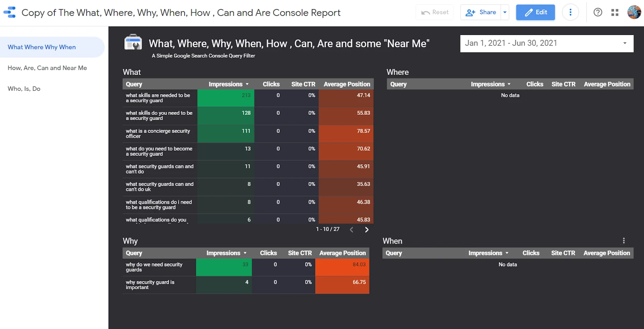Screen dimensions: 644x329
Task: Click the Search Console report logo icon
Action: pos(133,43)
